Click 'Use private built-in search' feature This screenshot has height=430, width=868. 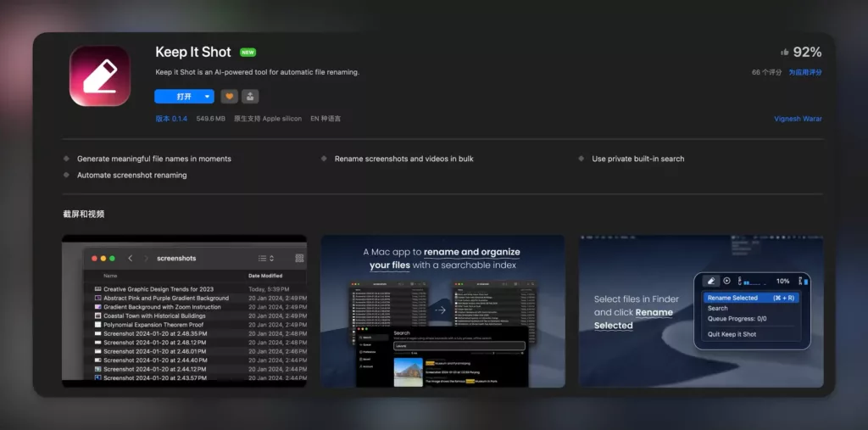coord(637,159)
